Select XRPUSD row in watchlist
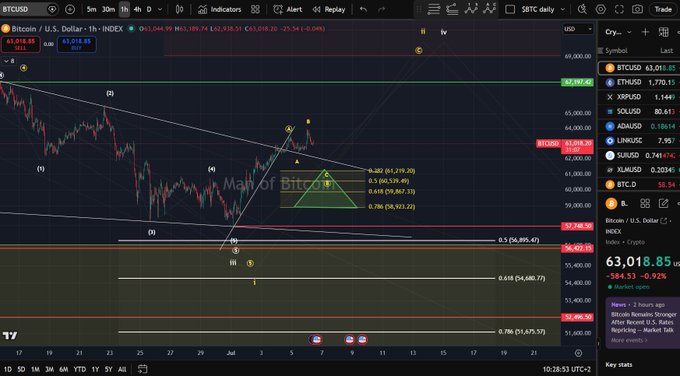The height and width of the screenshot is (376, 680). pos(639,97)
